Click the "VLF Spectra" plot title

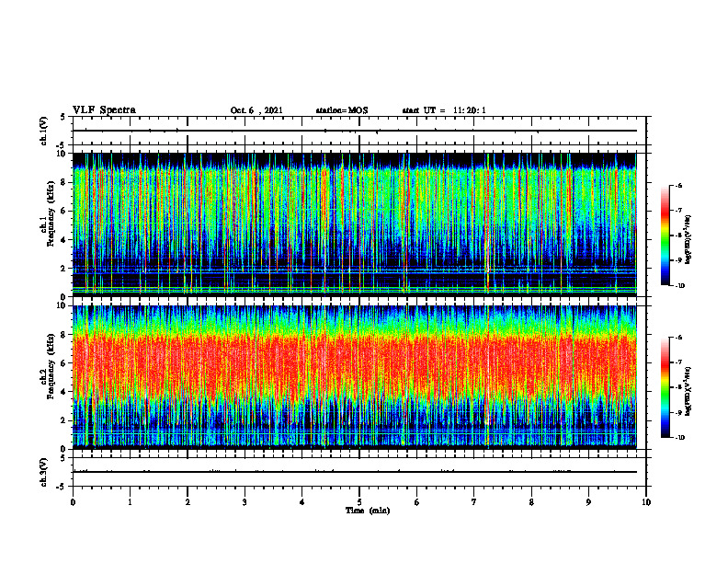pos(104,110)
